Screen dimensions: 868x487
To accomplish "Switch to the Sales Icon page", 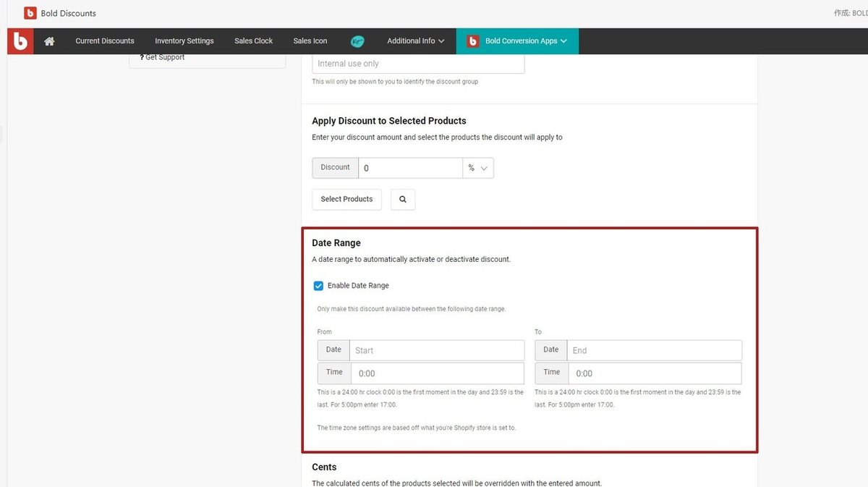I will tap(310, 41).
